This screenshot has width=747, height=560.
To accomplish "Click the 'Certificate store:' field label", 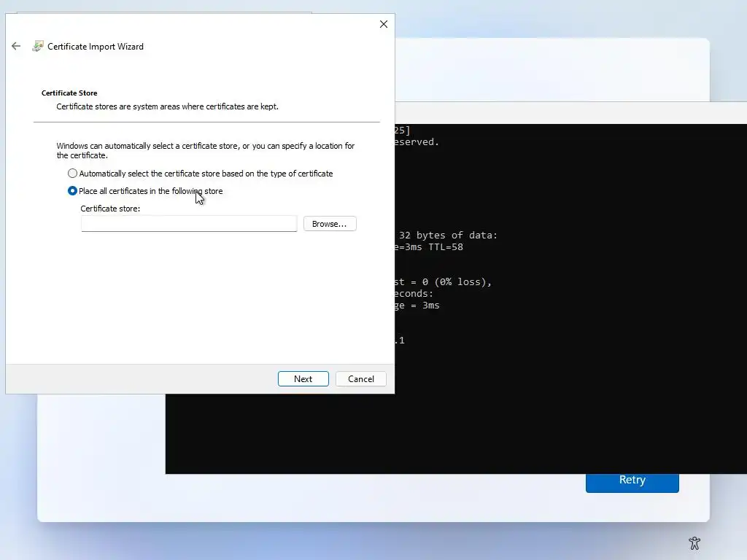I will click(x=110, y=209).
